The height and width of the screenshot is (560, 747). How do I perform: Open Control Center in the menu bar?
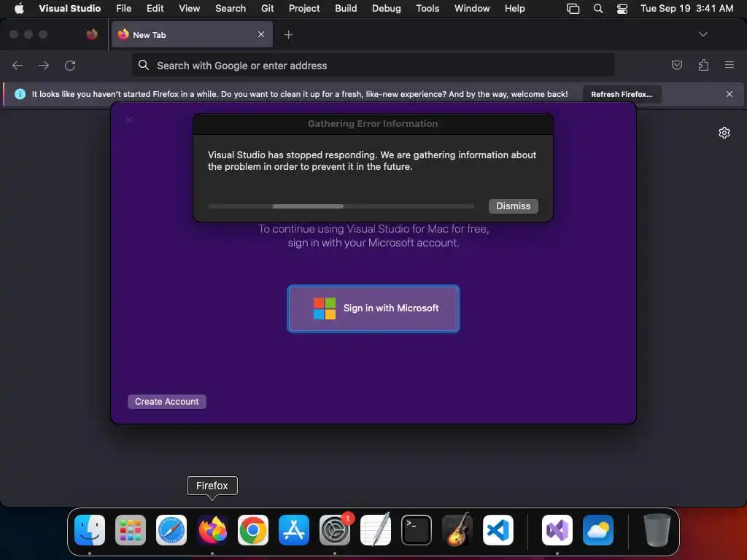pyautogui.click(x=622, y=9)
